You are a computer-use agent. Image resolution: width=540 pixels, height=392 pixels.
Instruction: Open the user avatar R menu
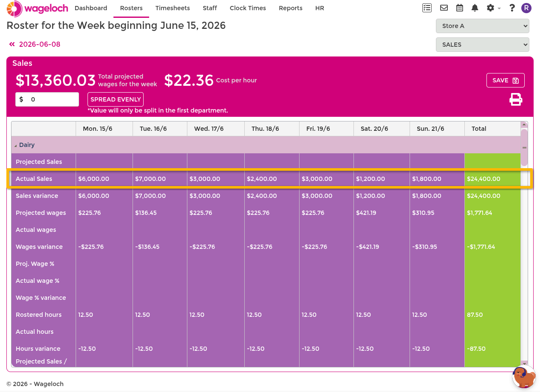[526, 8]
